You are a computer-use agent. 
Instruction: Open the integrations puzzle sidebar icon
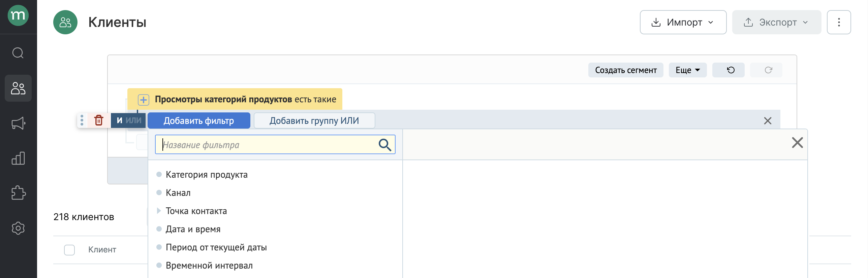tap(18, 193)
